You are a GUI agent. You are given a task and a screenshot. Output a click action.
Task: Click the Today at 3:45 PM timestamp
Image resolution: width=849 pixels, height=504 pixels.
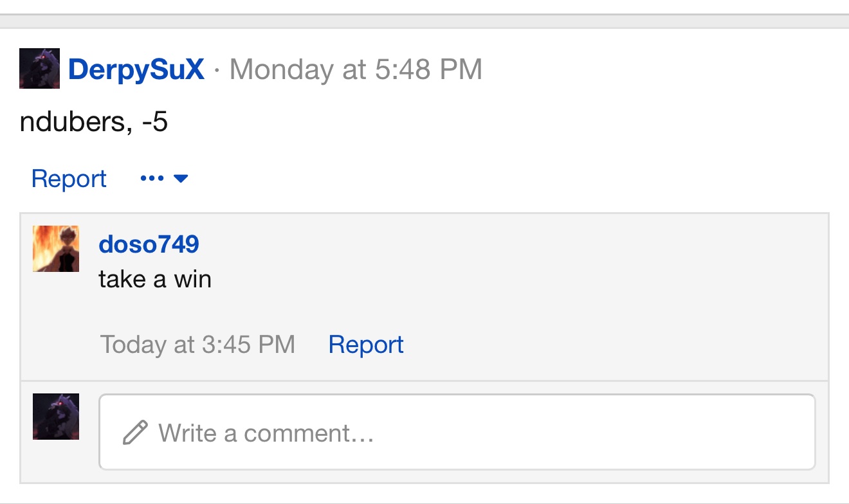click(197, 345)
